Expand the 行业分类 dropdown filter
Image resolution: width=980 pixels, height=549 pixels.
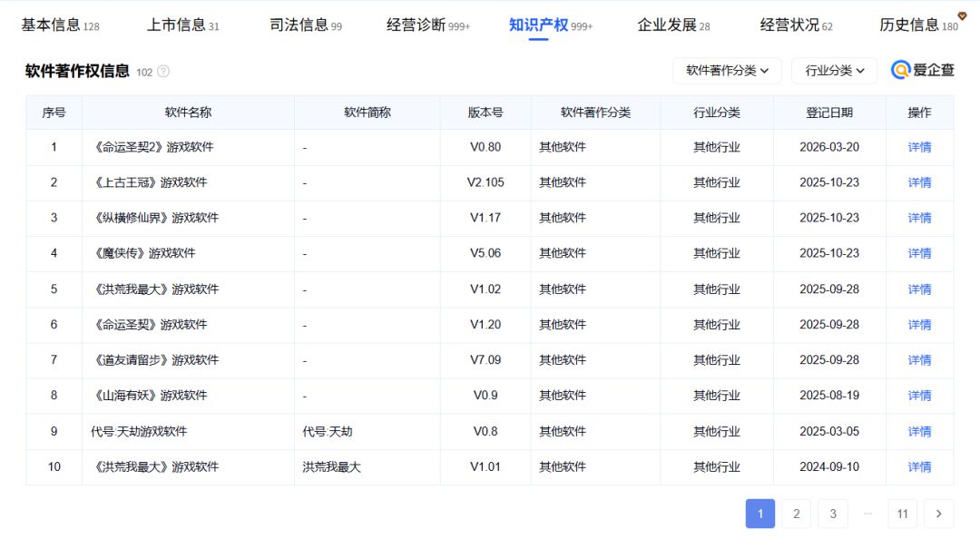pos(834,71)
